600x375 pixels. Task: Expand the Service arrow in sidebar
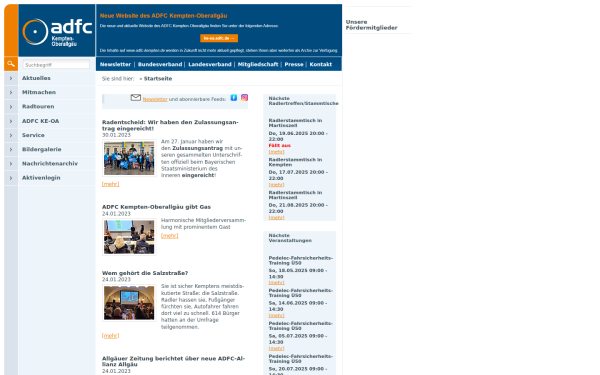[x=11, y=135]
